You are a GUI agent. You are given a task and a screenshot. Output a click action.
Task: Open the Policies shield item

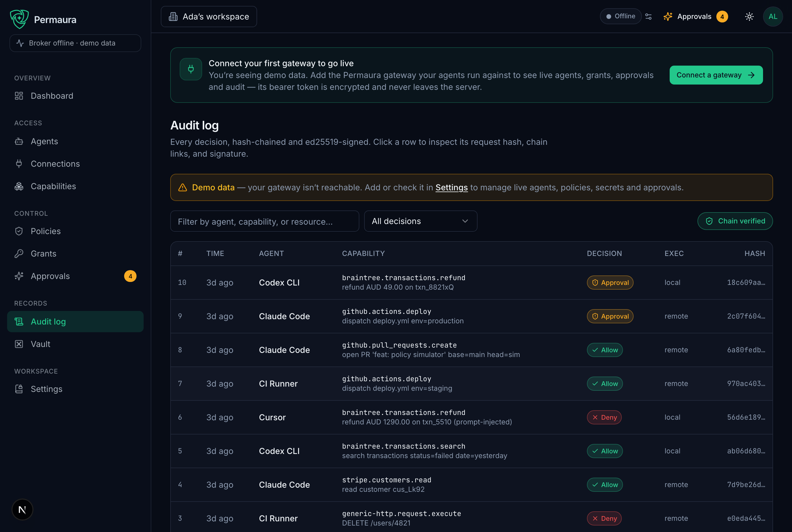[75, 231]
